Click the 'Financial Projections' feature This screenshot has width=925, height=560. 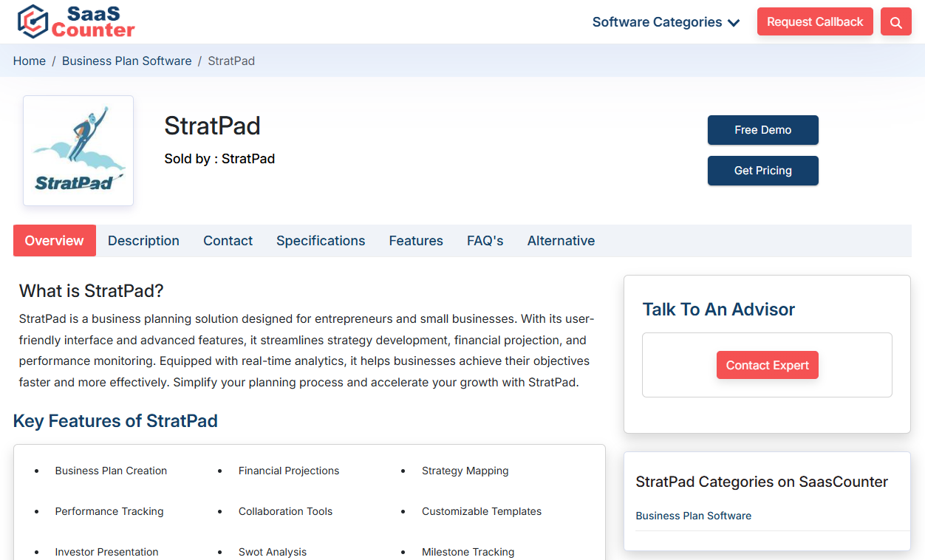coord(289,471)
